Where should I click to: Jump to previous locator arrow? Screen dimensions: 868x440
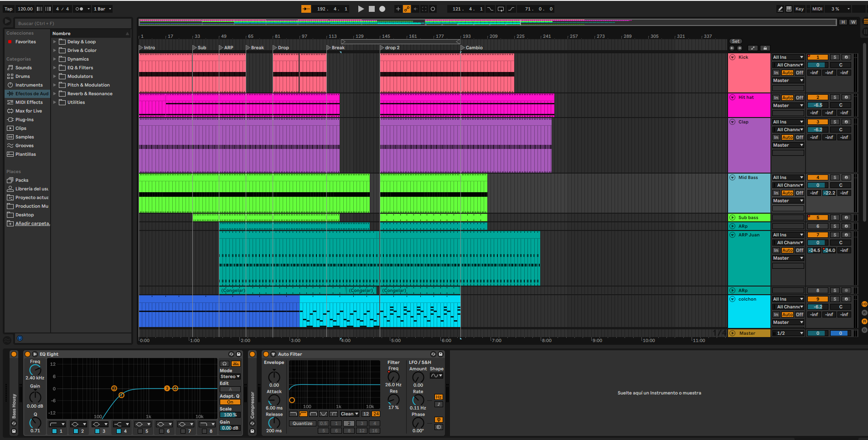[x=732, y=48]
